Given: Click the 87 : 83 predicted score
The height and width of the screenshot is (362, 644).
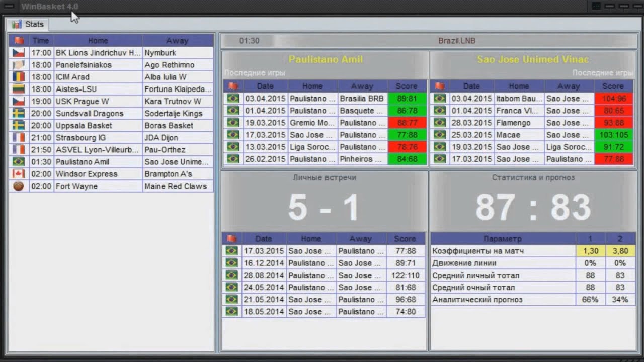Looking at the screenshot, I should [x=533, y=207].
